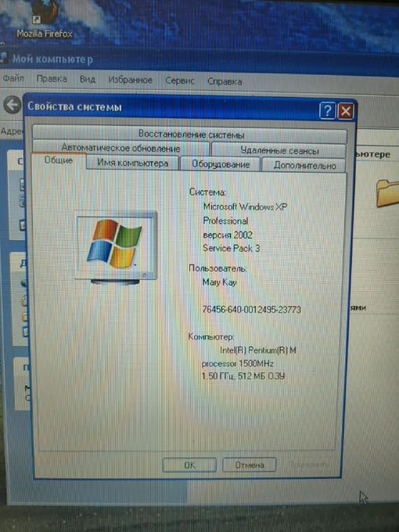Click the help question mark button
Viewport: 399px width, 532px height.
pos(327,110)
